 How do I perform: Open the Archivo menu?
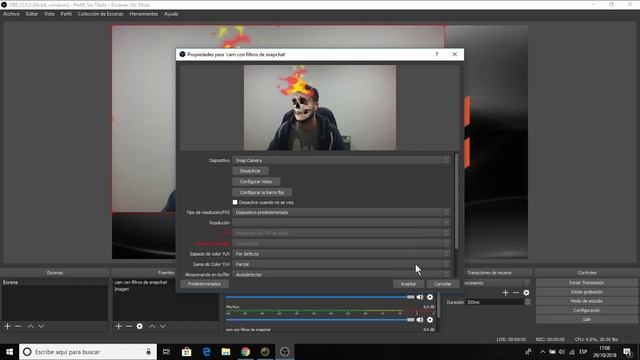(11, 14)
